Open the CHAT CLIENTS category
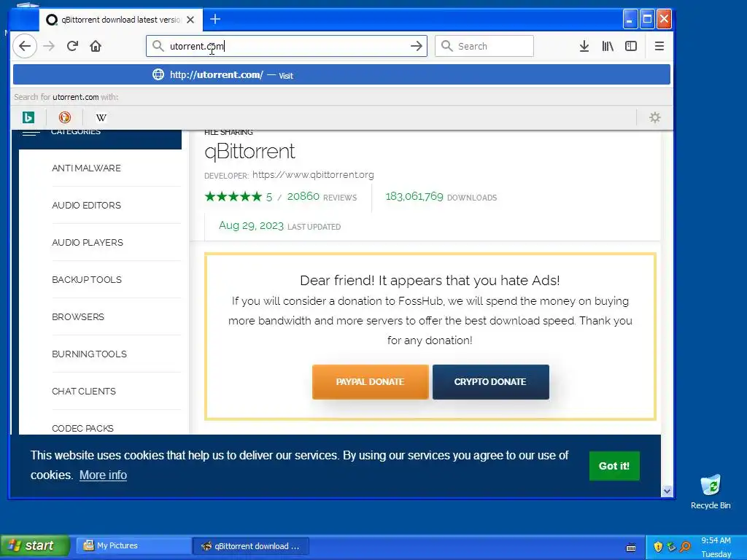The image size is (747, 560). (83, 391)
